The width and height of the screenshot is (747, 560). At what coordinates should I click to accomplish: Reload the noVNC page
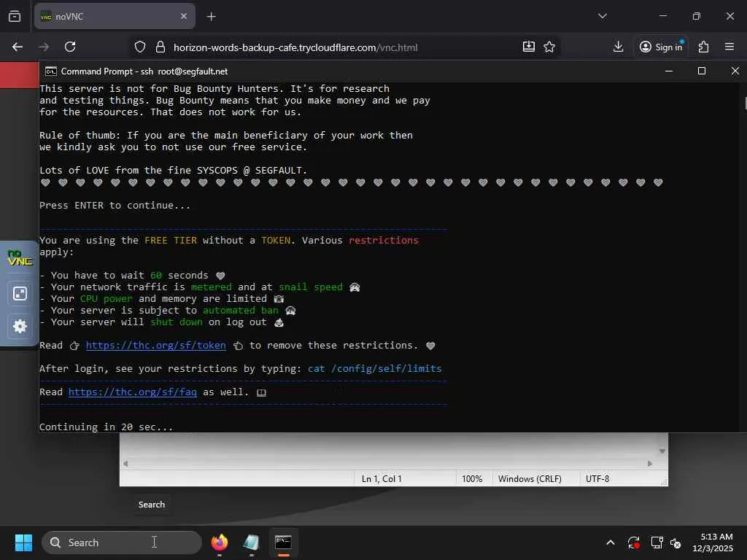70,47
